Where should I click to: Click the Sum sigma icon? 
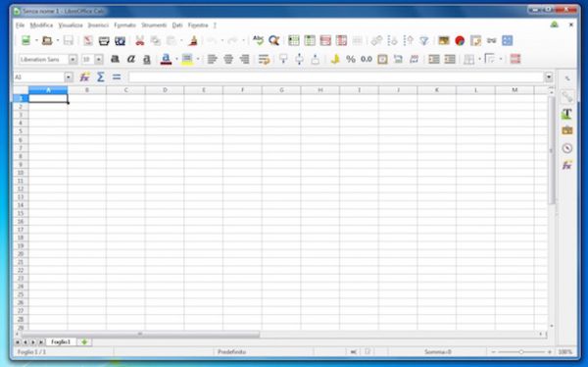(101, 77)
